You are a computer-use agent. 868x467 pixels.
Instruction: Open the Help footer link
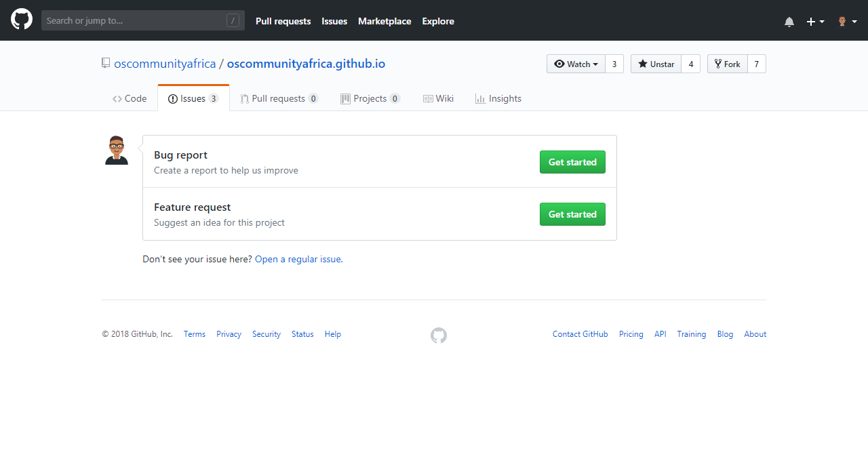(x=333, y=334)
